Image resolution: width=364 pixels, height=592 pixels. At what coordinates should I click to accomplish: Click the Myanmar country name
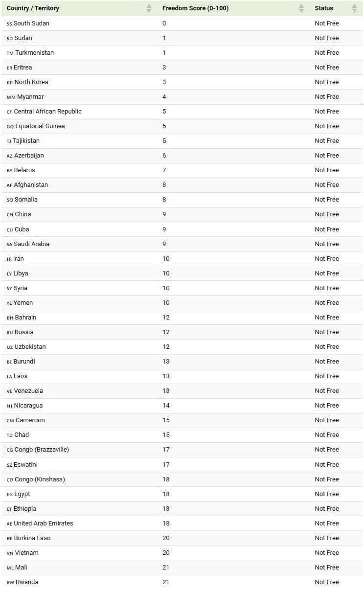click(30, 96)
